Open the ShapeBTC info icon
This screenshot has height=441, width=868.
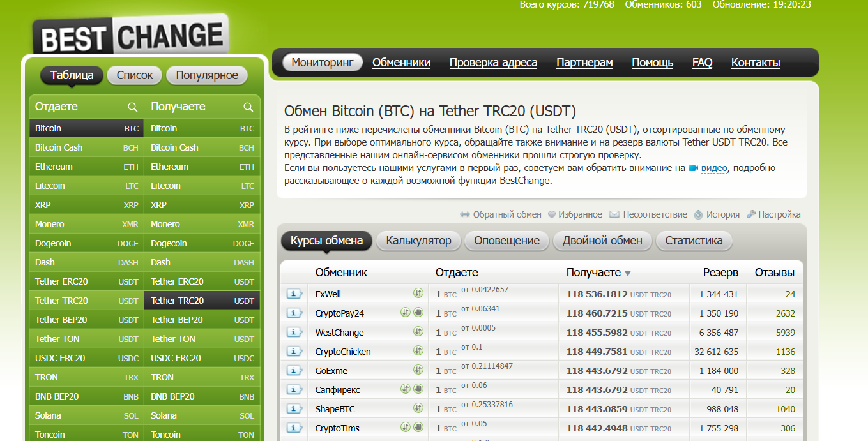[294, 409]
